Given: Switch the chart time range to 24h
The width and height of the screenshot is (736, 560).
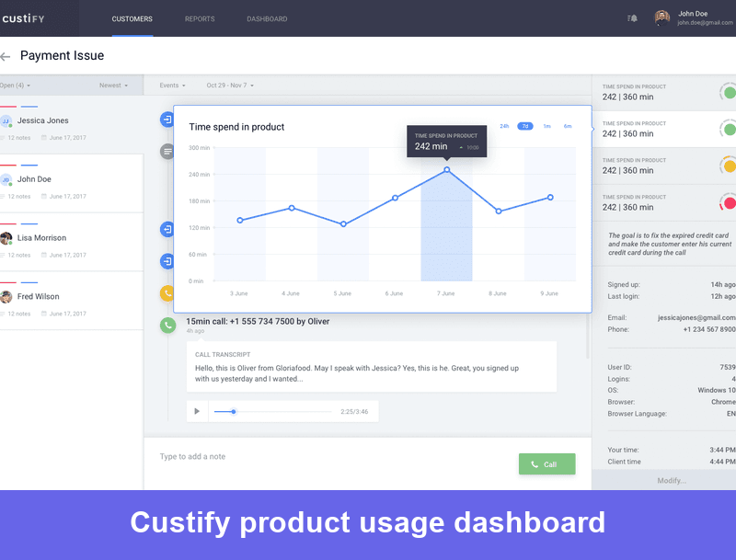Looking at the screenshot, I should (505, 125).
